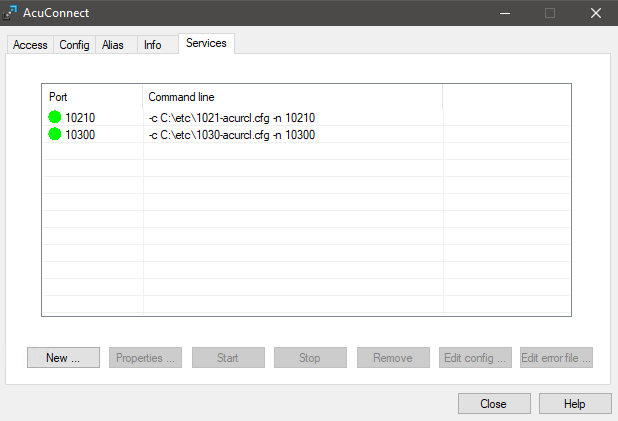
Task: Select the Alias tab
Action: tap(113, 45)
